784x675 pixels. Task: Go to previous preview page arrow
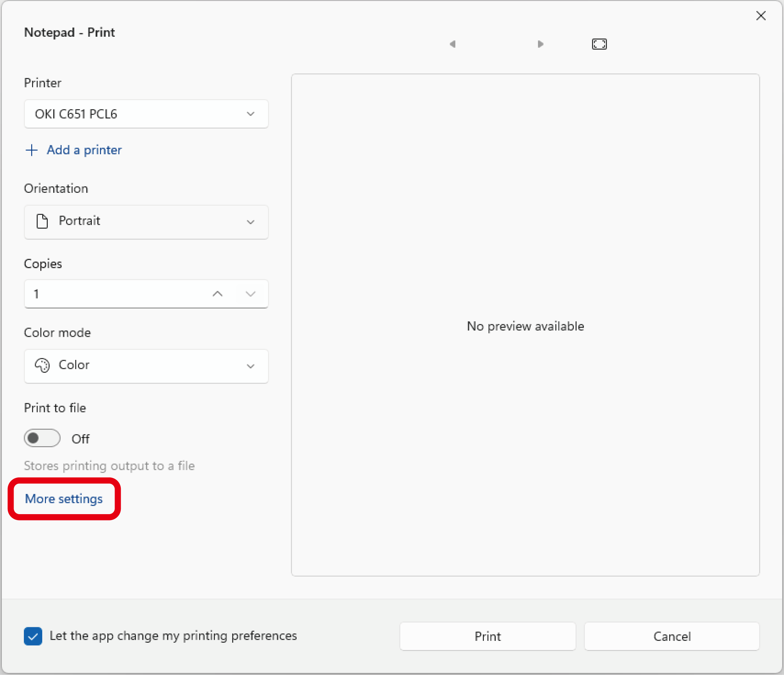coord(452,44)
